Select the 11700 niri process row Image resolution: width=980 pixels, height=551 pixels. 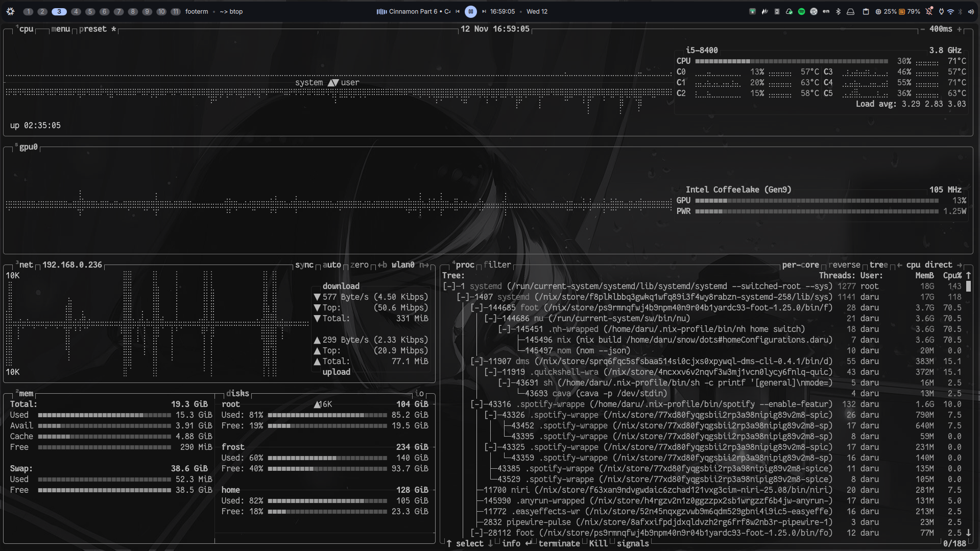click(702, 490)
